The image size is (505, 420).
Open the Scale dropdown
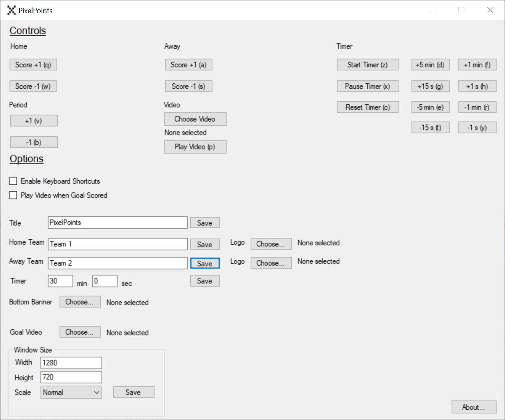click(71, 392)
